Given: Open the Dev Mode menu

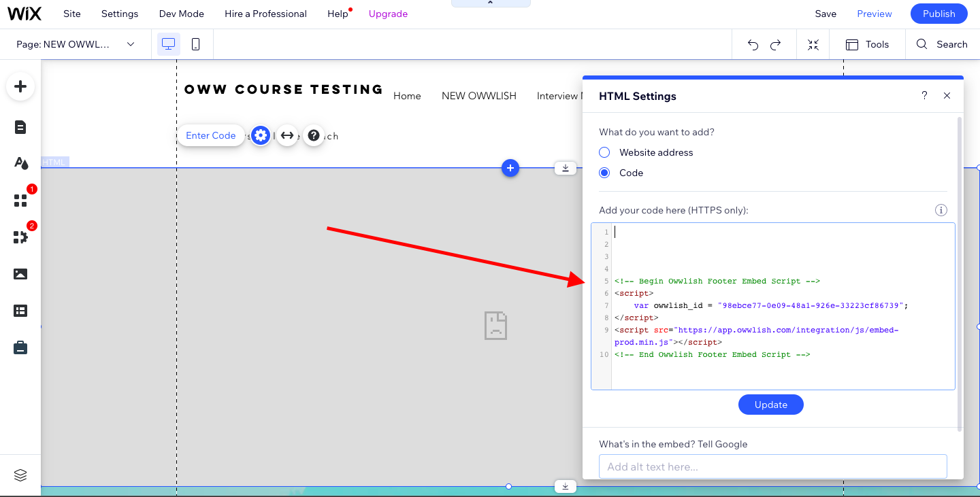Looking at the screenshot, I should pos(182,14).
